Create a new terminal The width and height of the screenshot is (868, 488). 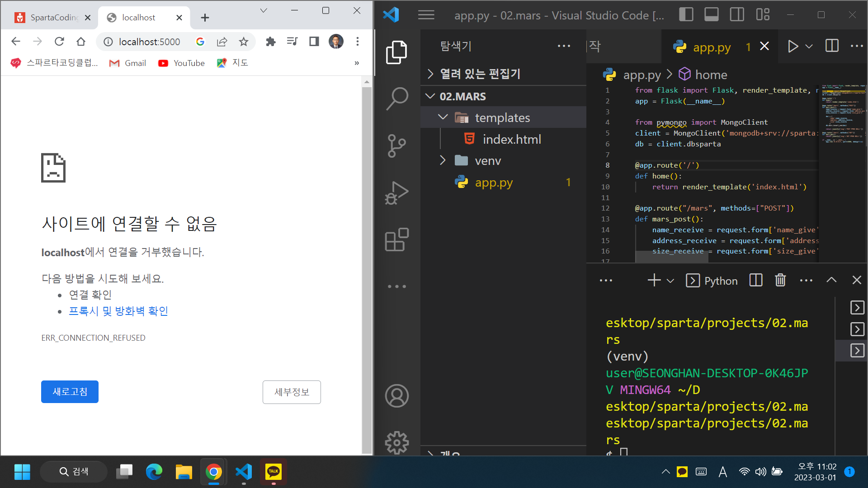point(654,280)
